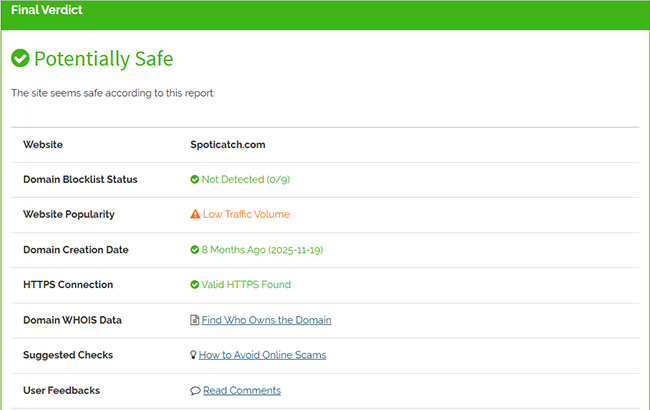Click the orange Low Traffic warning triangle

point(195,214)
